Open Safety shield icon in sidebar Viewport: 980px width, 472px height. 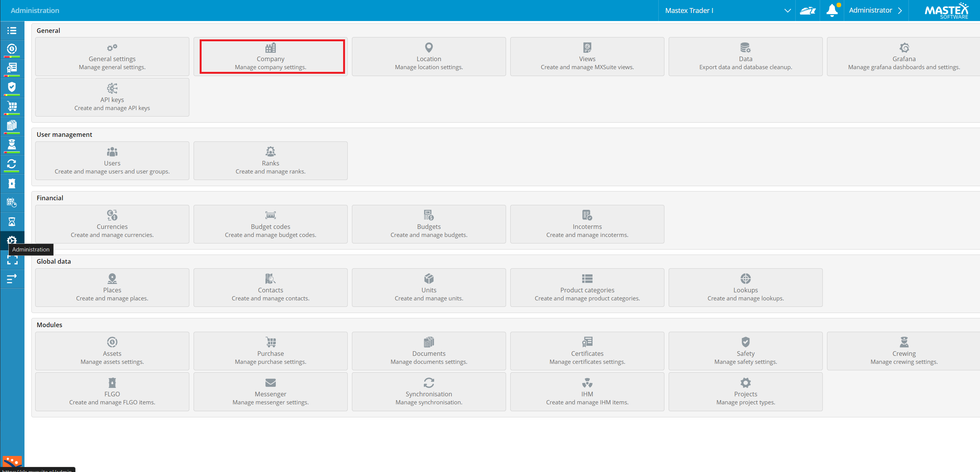(x=12, y=87)
